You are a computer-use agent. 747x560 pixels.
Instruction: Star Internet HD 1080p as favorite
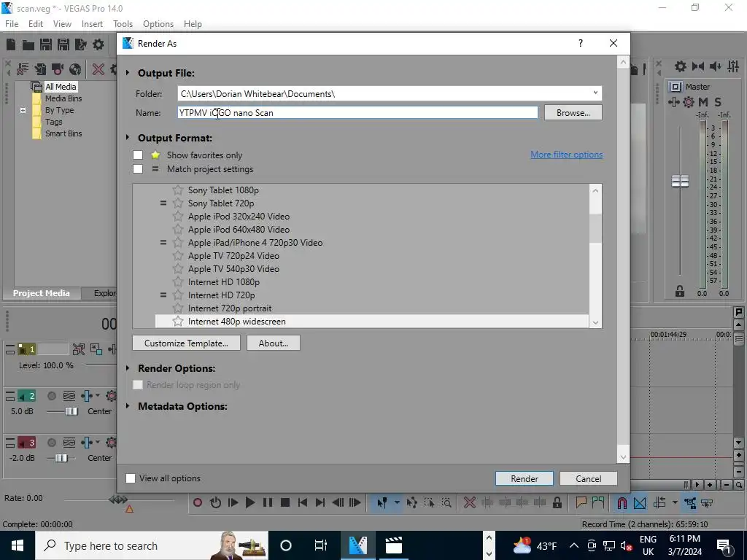(178, 282)
